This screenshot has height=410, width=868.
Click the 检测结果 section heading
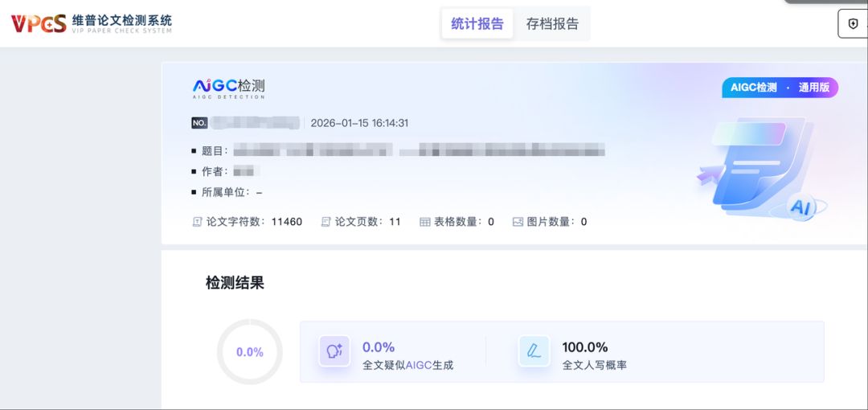pos(235,283)
